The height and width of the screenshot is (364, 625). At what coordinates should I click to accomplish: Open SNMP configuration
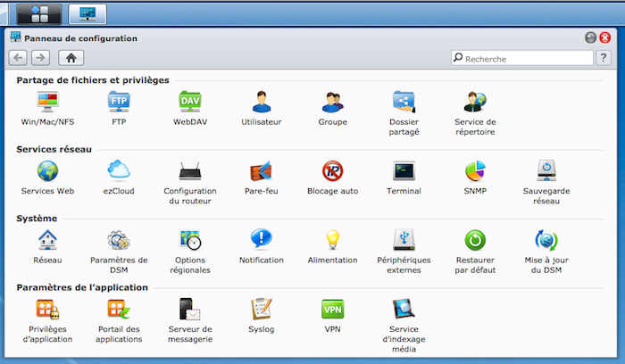(x=476, y=171)
